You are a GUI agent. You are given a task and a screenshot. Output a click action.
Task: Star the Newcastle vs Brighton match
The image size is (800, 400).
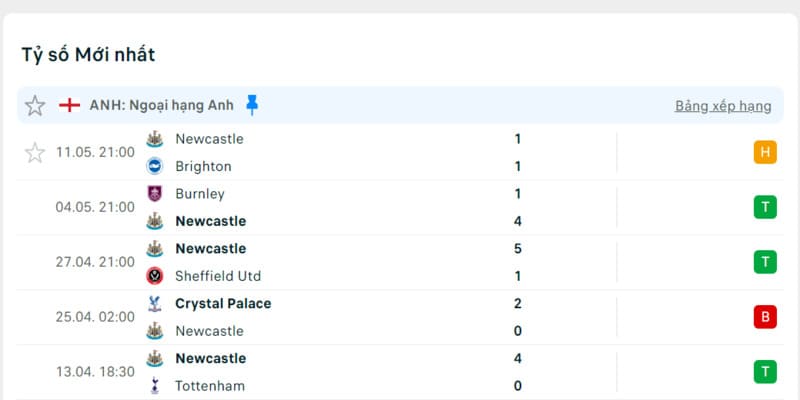click(35, 153)
